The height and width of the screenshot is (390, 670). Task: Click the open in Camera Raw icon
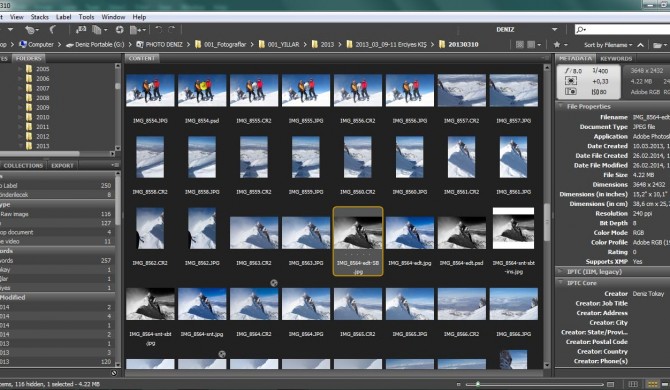pyautogui.click(x=120, y=29)
